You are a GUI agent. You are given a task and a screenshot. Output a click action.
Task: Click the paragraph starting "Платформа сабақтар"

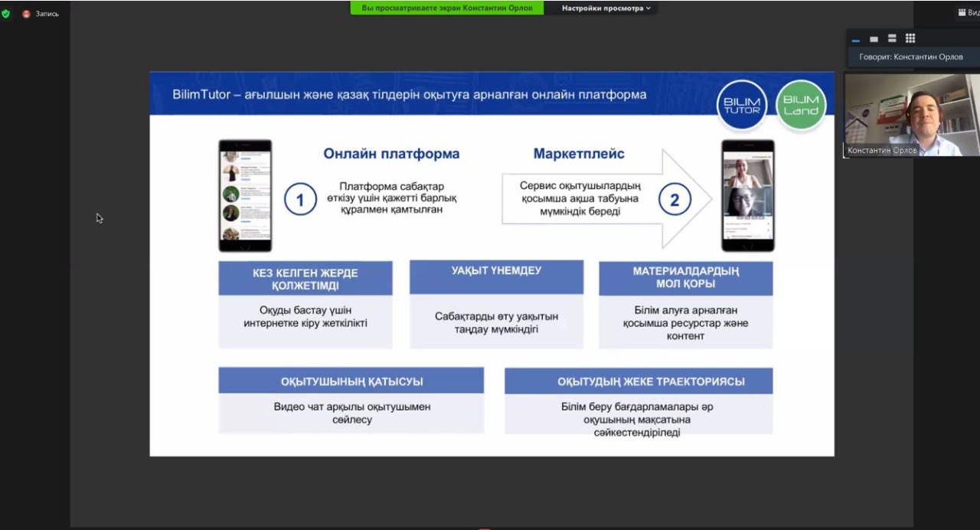(391, 198)
